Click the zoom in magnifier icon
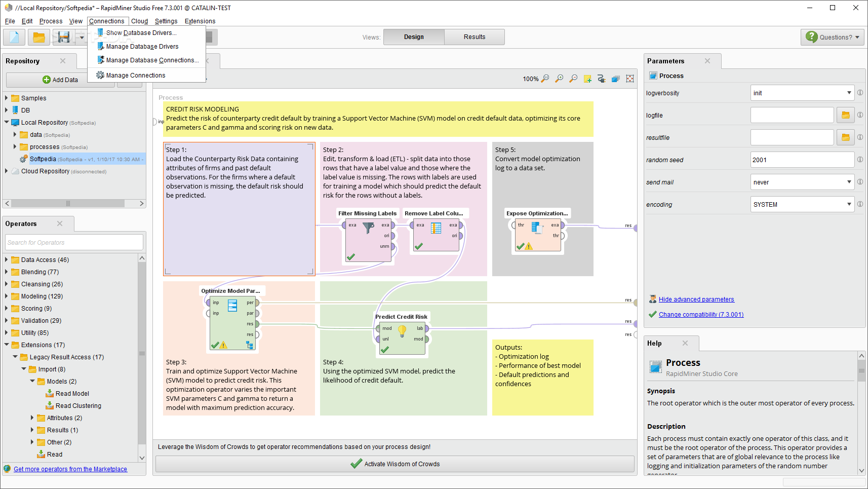868x489 pixels. click(x=559, y=79)
